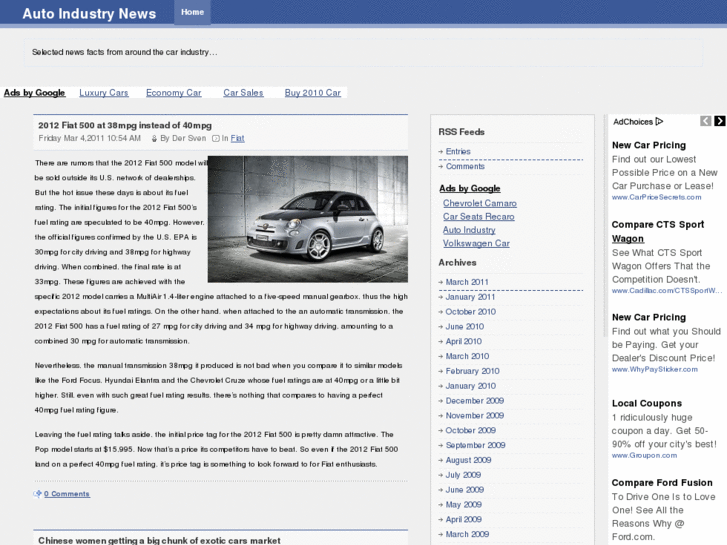Open the Luxury Cars ad link
The width and height of the screenshot is (727, 545).
[104, 93]
